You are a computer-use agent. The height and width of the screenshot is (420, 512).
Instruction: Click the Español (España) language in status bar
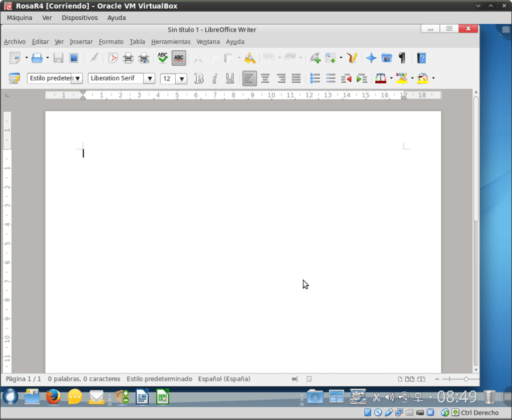click(x=224, y=379)
